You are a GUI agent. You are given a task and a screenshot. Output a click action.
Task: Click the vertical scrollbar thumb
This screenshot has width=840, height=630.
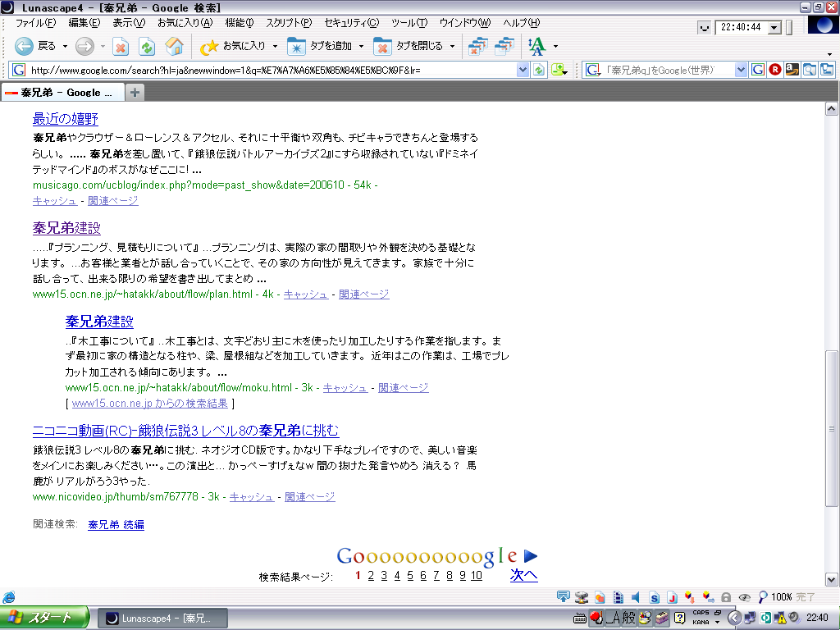tap(831, 428)
